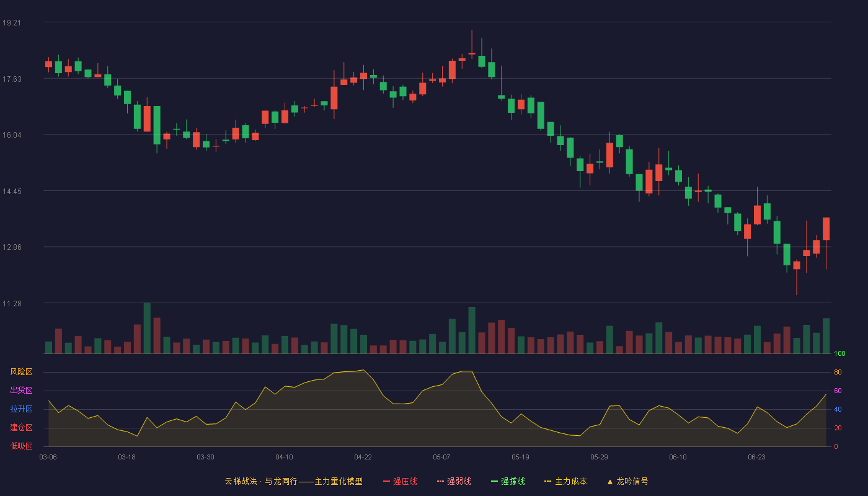Click the green dash icon beside 强撑线
The width and height of the screenshot is (868, 496).
[x=495, y=482]
